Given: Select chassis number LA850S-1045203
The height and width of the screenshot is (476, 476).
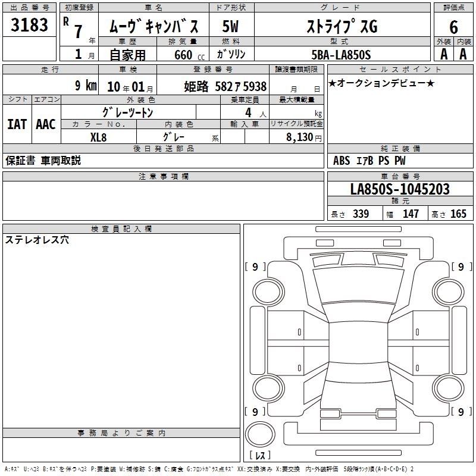Looking at the screenshot, I should [x=399, y=189].
